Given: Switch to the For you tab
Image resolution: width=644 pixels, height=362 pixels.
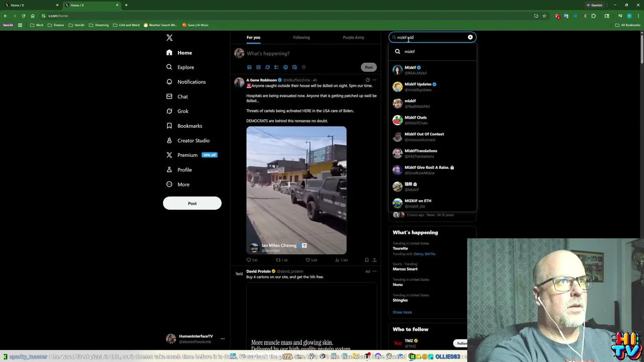Looking at the screenshot, I should [253, 37].
